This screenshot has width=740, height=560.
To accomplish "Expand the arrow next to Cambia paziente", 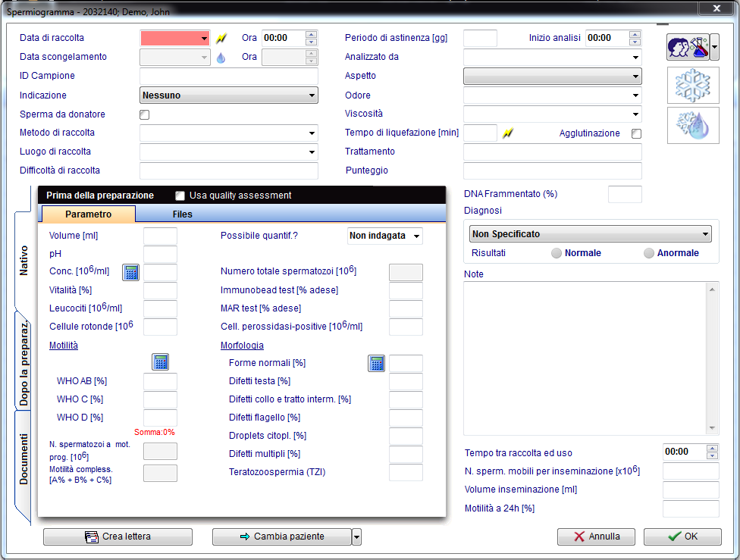I will (357, 537).
